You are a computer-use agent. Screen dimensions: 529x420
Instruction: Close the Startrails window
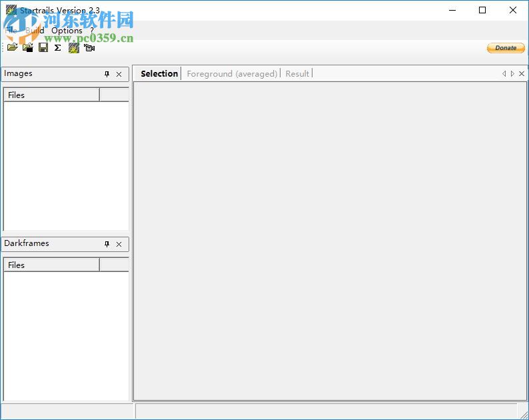[x=513, y=10]
